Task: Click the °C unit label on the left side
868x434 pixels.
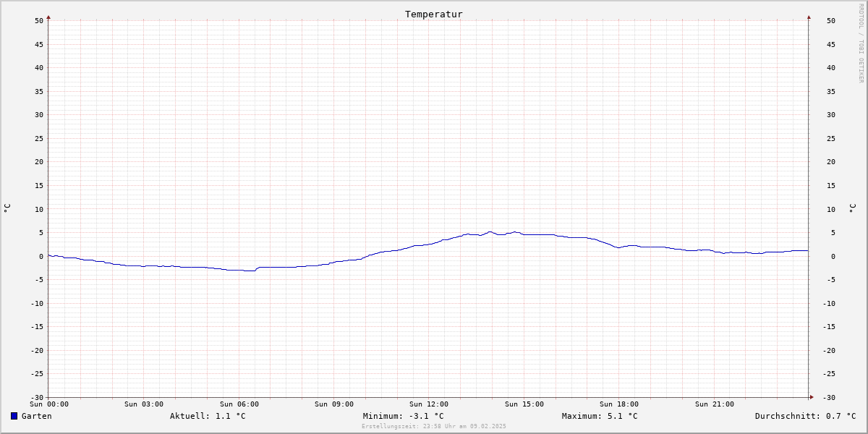Action: click(7, 208)
